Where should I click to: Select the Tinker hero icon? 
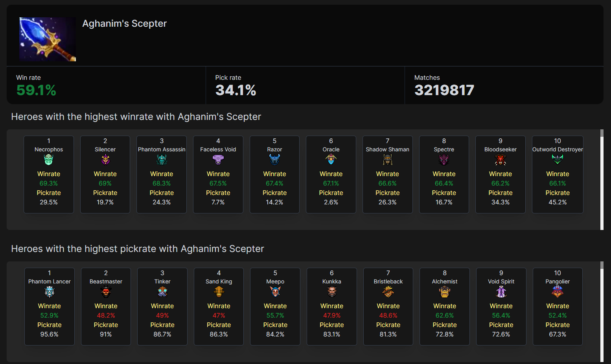162,292
